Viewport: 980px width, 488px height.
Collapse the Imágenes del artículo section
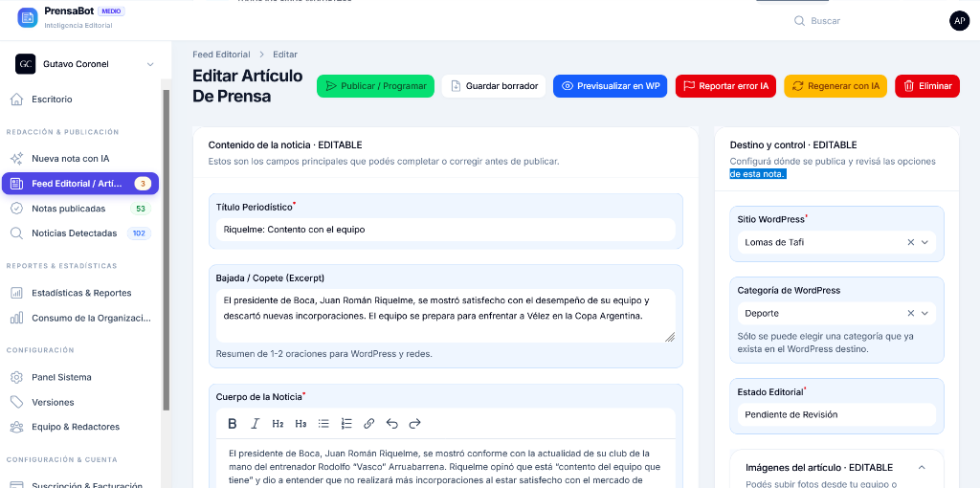coord(922,468)
